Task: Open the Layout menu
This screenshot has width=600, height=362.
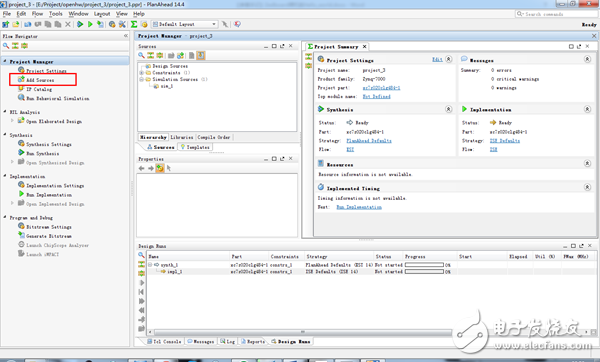Action: (x=102, y=14)
